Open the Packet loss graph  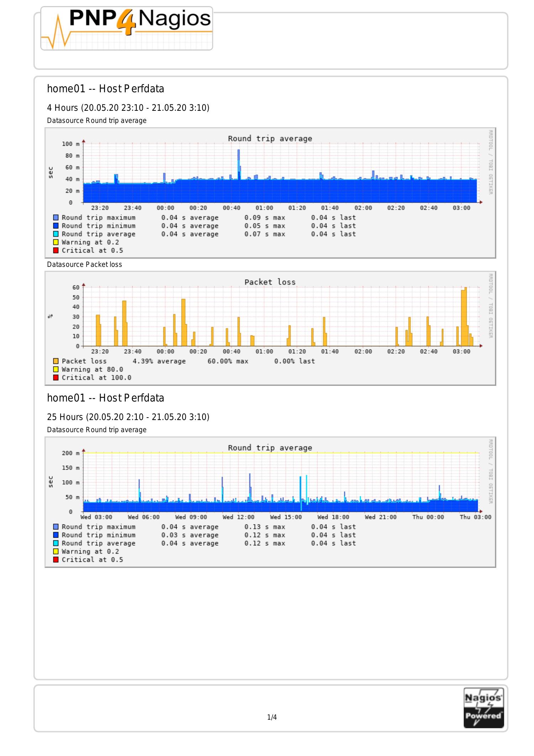(270, 328)
